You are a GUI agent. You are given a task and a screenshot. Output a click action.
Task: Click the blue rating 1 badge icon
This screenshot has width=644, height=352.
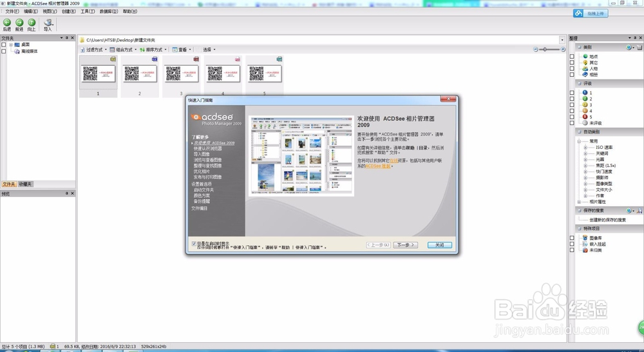[x=585, y=93]
